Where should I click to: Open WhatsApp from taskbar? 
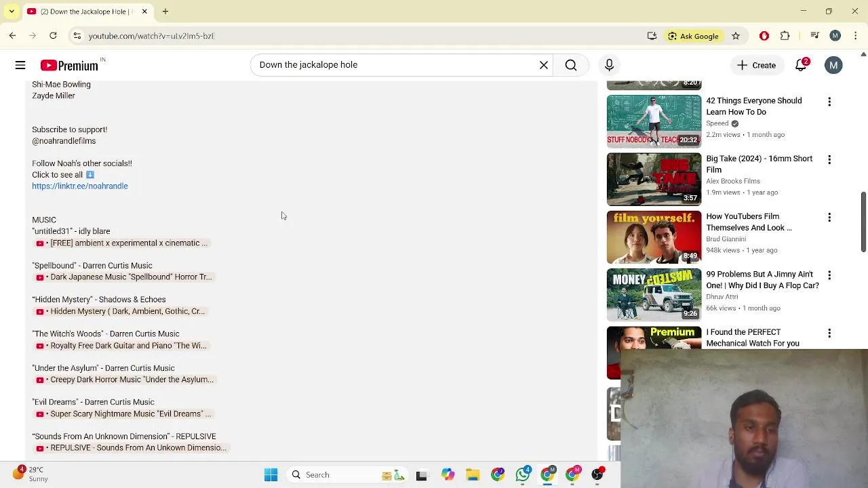tap(522, 475)
